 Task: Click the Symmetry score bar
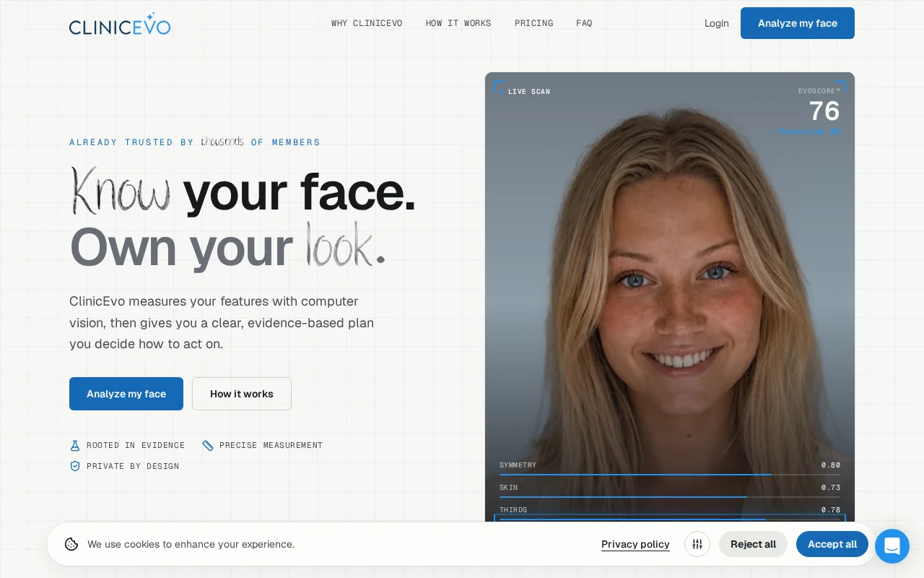pyautogui.click(x=670, y=475)
